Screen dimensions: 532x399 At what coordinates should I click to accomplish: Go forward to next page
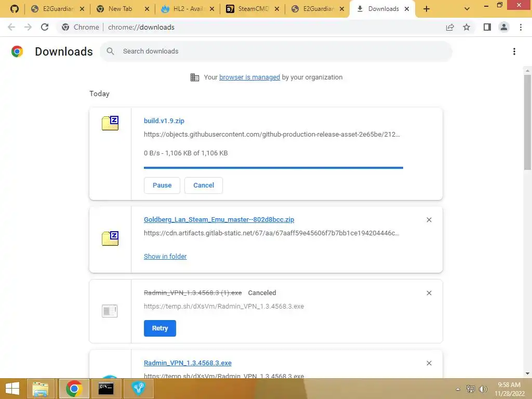pos(28,27)
